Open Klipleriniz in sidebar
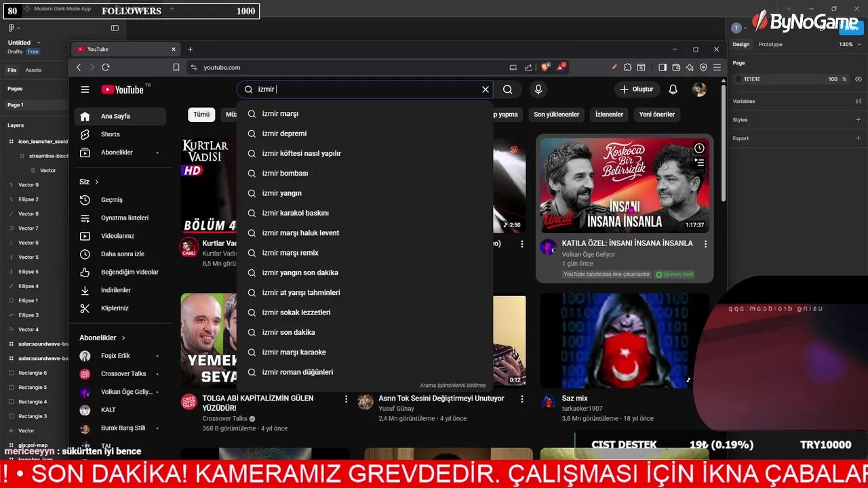The image size is (868, 488). click(119, 308)
